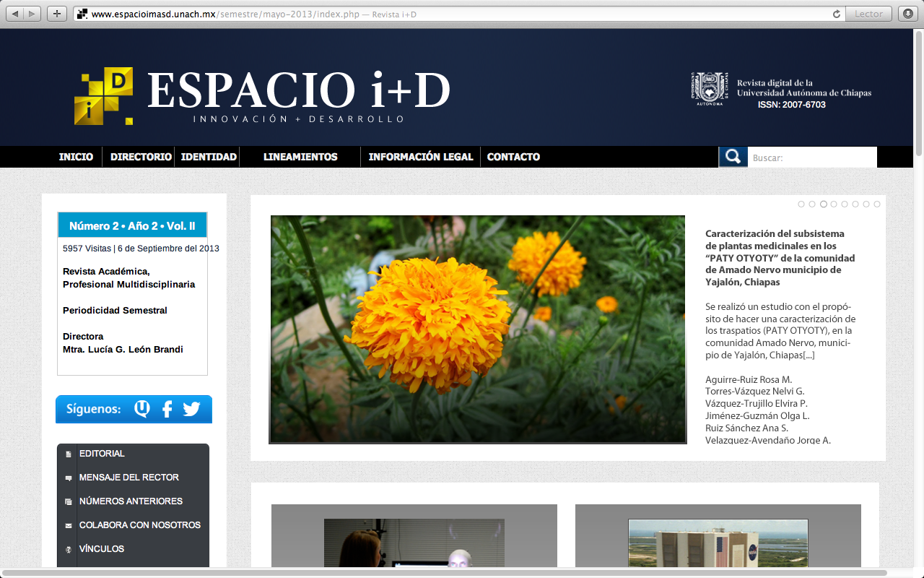Open NÚMEROS ANTERIORES in the sidebar
Image resolution: width=924 pixels, height=578 pixels.
131,501
